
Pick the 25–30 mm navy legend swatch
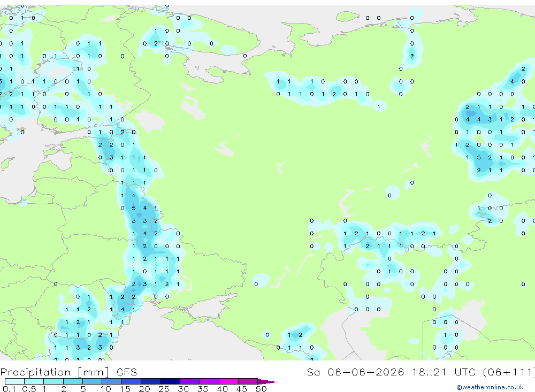(170, 381)
